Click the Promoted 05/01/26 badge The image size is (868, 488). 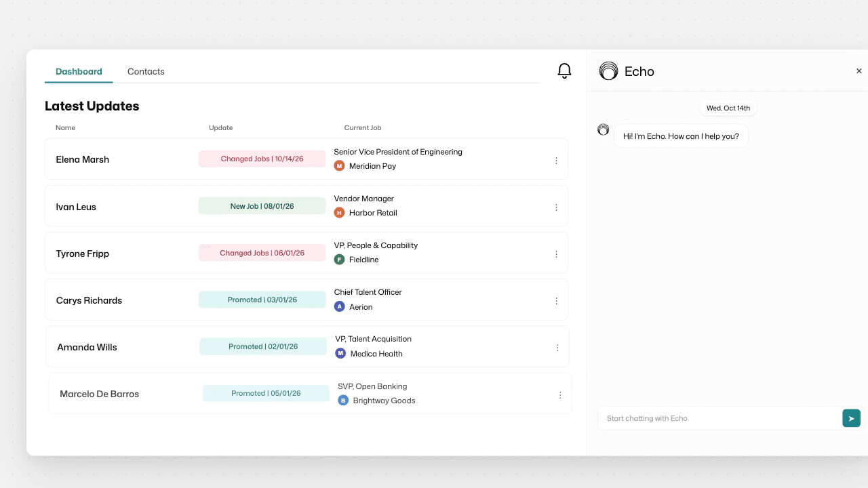[266, 393]
